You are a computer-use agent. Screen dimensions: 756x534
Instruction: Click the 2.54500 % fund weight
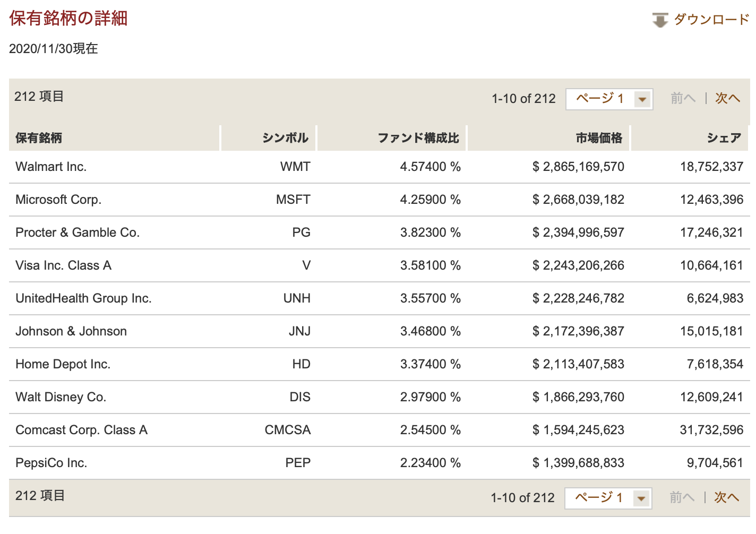430,430
